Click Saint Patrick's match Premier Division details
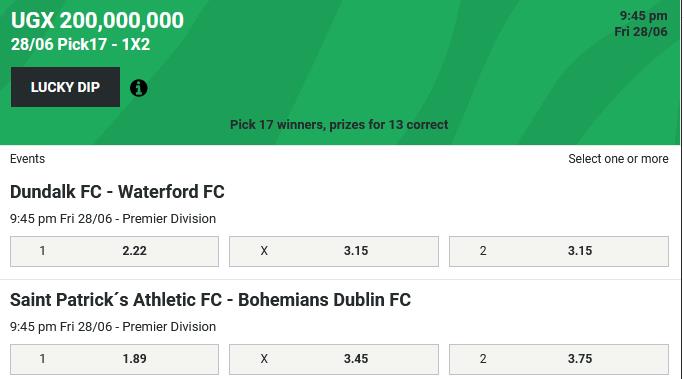The image size is (684, 379). pyautogui.click(x=113, y=327)
